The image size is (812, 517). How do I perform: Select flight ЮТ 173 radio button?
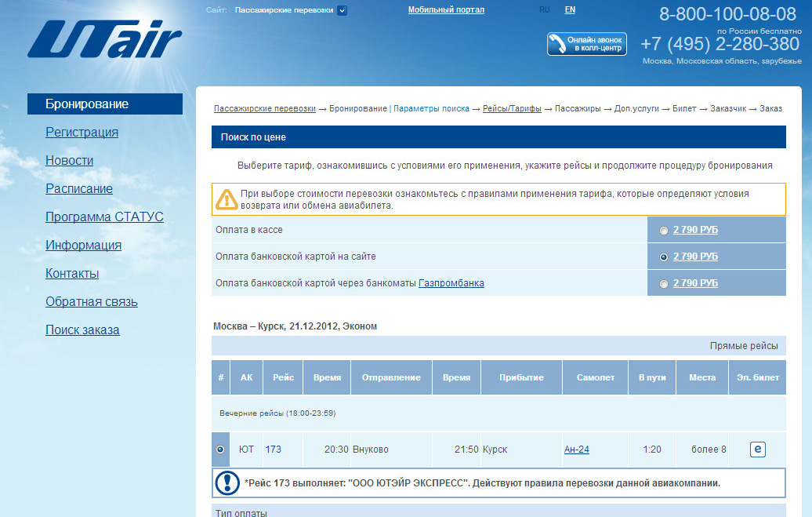pos(220,450)
